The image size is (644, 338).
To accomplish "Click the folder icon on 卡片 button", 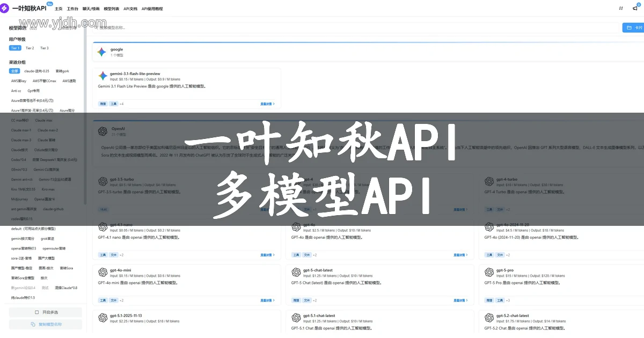I will point(630,27).
